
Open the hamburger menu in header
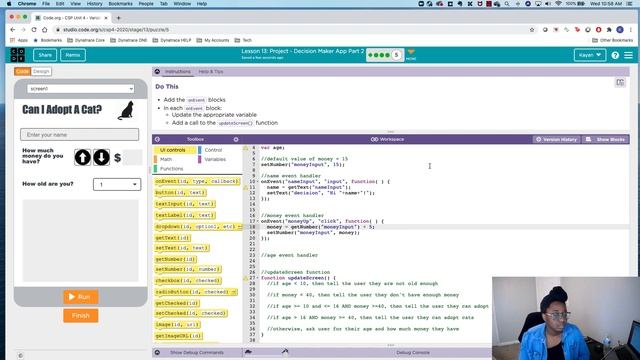628,55
